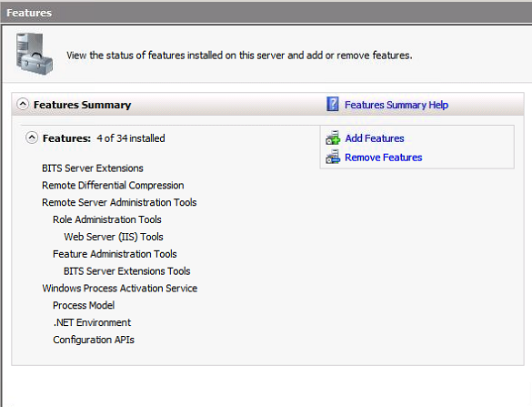Select Web Server (IIS) Tools entry

tap(114, 237)
